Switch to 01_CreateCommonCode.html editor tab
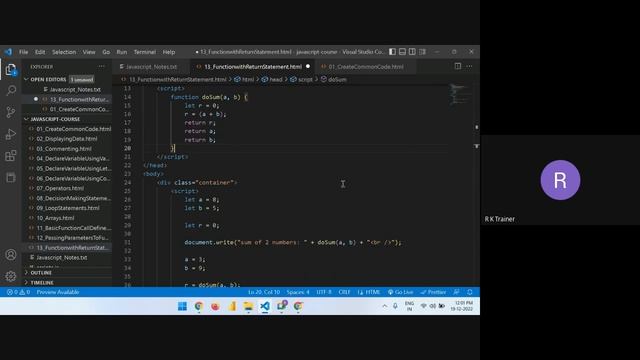 click(x=366, y=67)
